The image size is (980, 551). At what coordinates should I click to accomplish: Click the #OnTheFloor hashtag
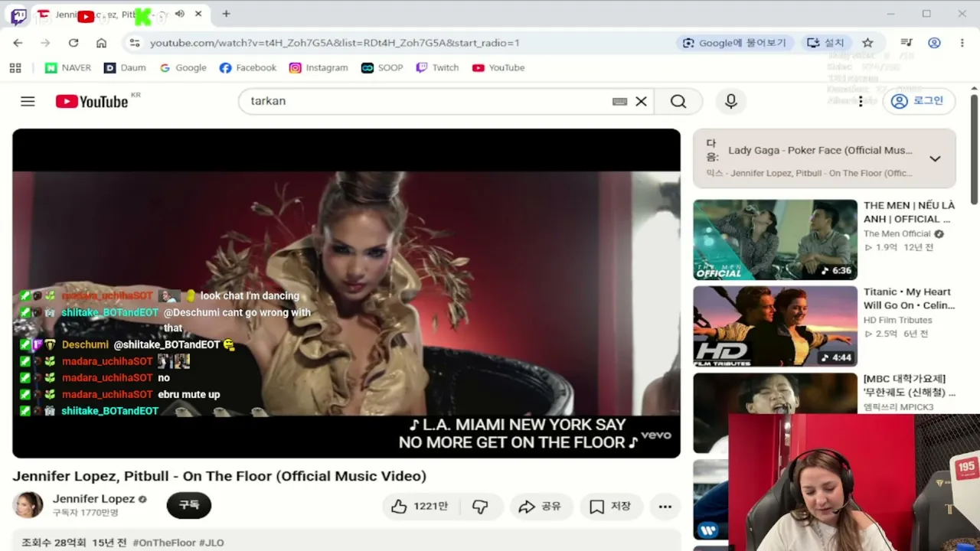coord(165,543)
